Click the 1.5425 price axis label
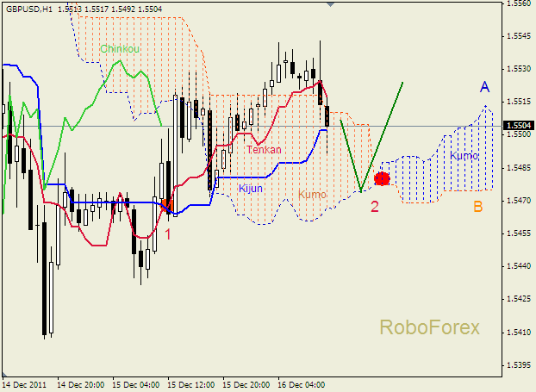Viewport: 536px width, 392px height. [x=520, y=299]
